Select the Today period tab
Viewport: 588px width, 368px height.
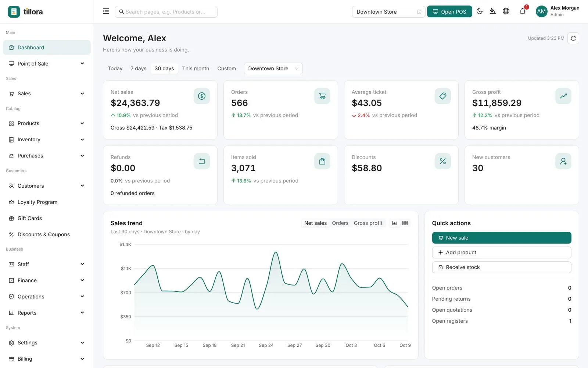click(x=115, y=68)
